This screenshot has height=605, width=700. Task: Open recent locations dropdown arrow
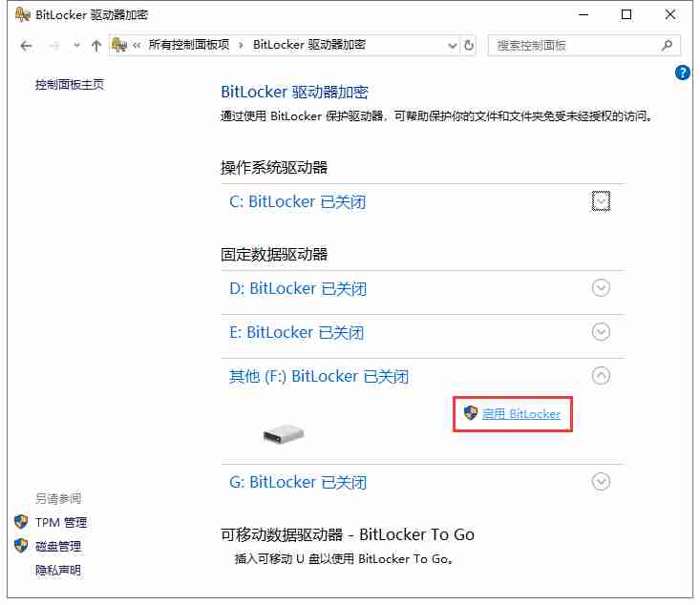76,46
